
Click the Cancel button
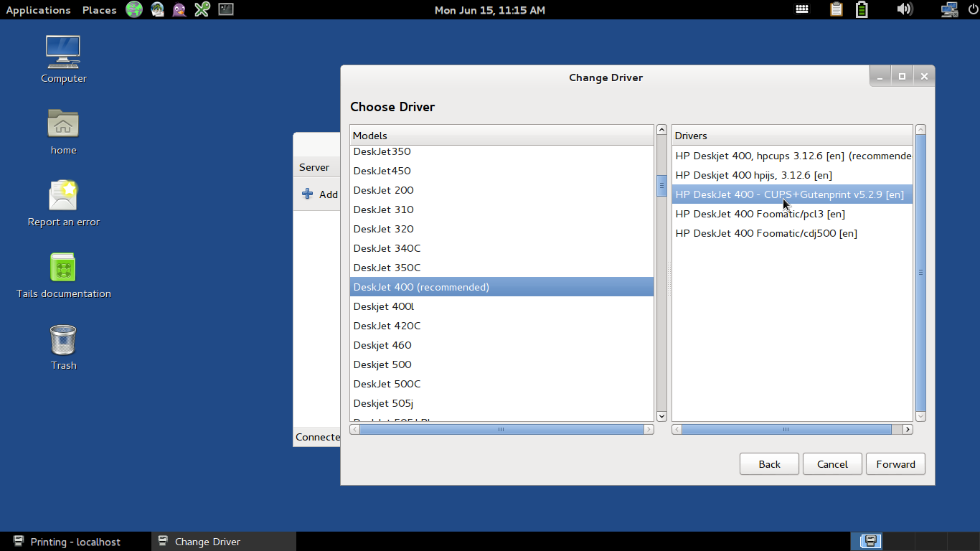coord(832,464)
